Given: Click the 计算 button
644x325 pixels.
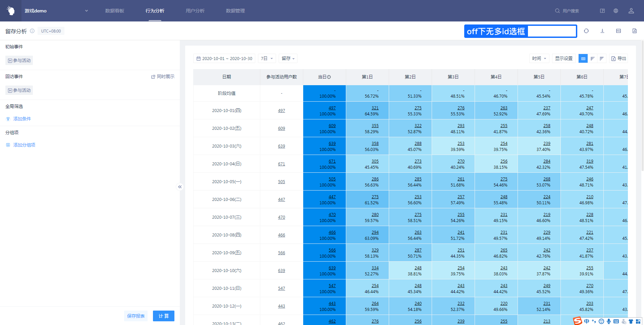Looking at the screenshot, I should (163, 316).
